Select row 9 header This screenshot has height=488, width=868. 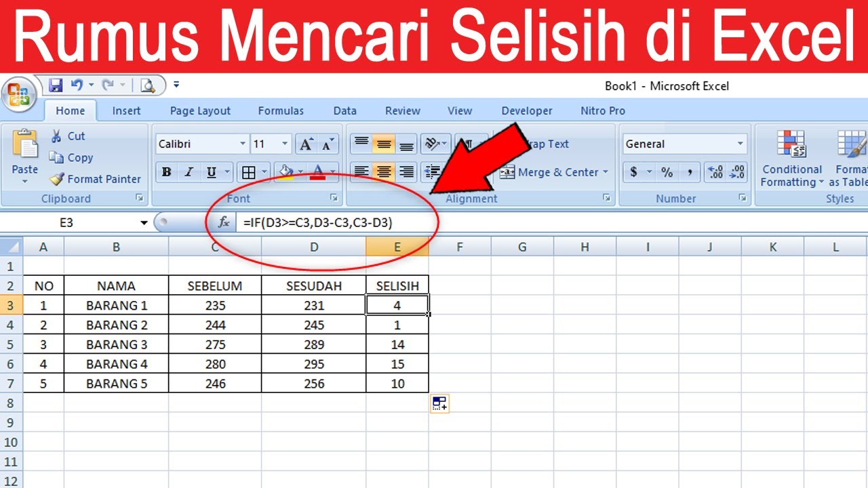(11, 422)
